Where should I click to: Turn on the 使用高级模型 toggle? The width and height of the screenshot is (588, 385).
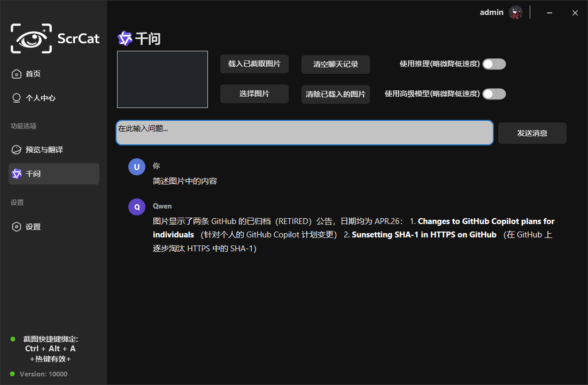click(494, 94)
